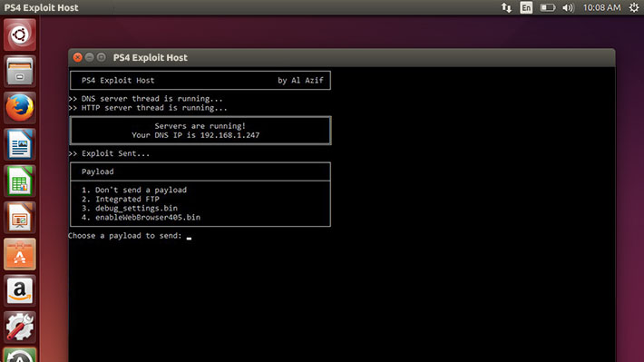The width and height of the screenshot is (644, 362).
Task: Close the PS4 Exploit Host terminal window
Action: pos(78,57)
